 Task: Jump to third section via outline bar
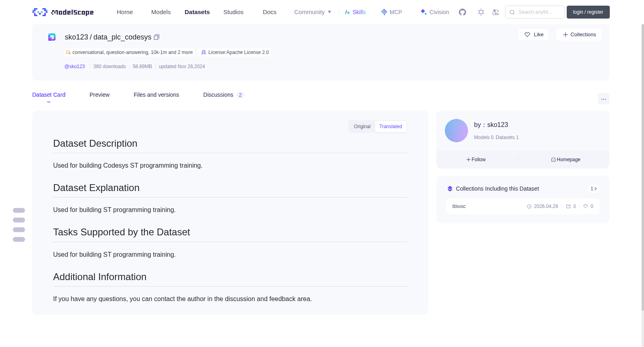[x=19, y=230]
